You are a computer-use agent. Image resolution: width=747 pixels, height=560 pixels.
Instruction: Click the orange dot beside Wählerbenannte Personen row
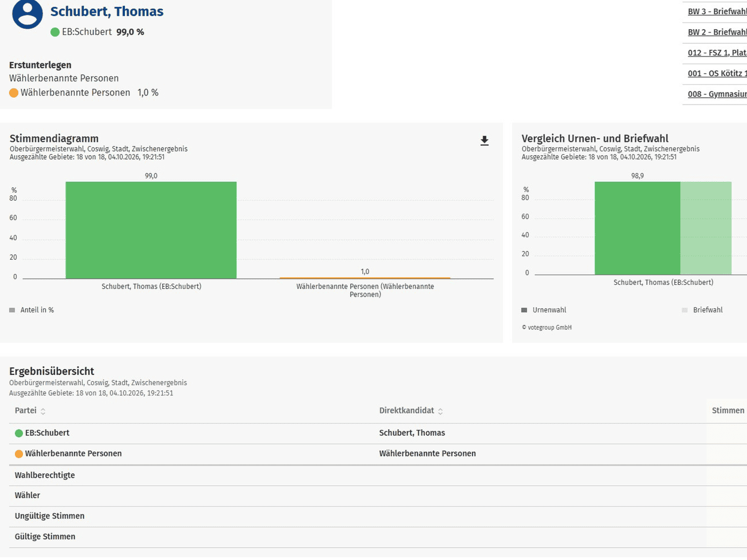tap(19, 454)
